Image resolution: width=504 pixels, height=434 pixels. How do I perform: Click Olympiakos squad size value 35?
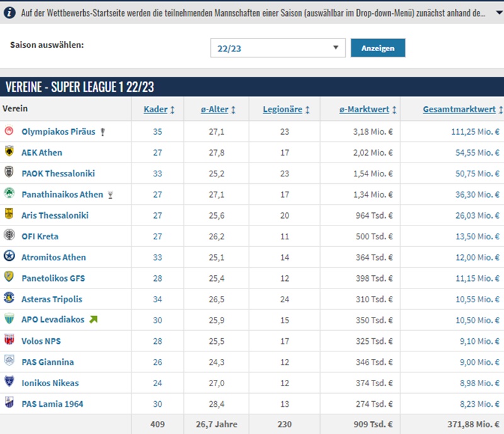[157, 132]
